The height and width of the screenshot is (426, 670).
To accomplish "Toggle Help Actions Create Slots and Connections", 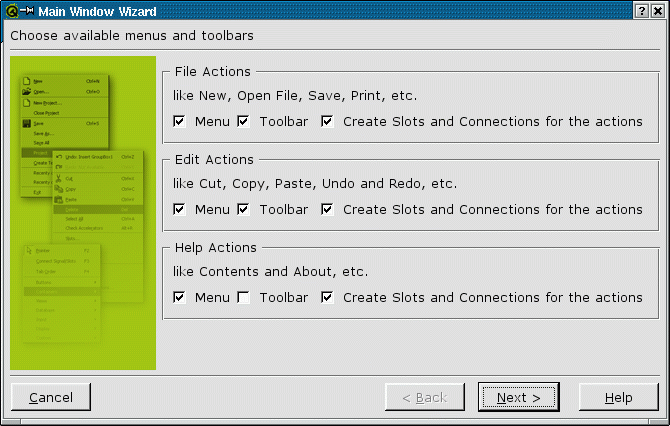I will [x=327, y=298].
